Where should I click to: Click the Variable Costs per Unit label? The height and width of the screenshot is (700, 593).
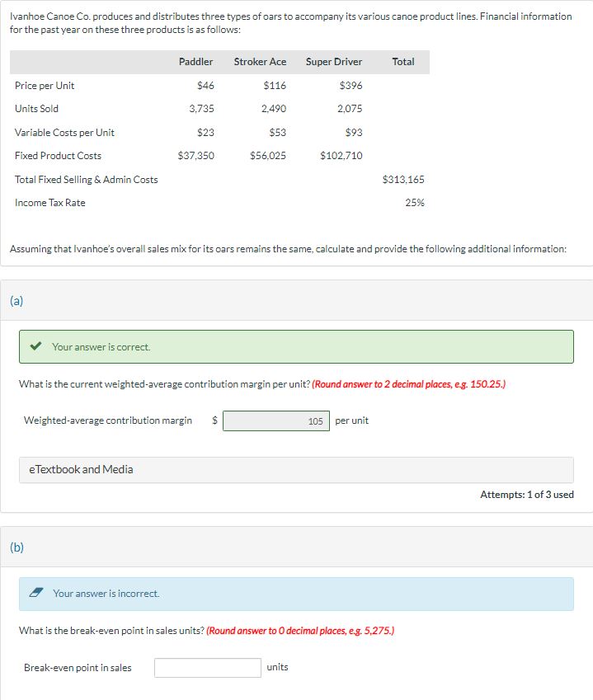64,132
